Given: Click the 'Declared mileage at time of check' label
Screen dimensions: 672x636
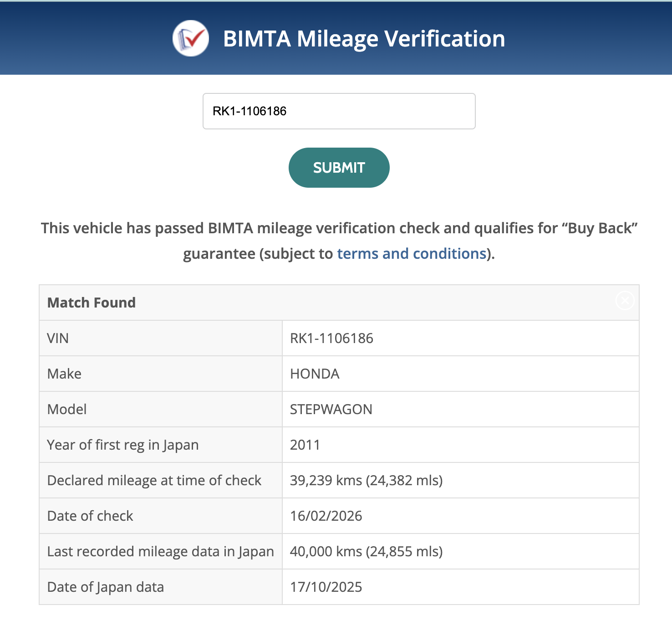Looking at the screenshot, I should click(154, 480).
